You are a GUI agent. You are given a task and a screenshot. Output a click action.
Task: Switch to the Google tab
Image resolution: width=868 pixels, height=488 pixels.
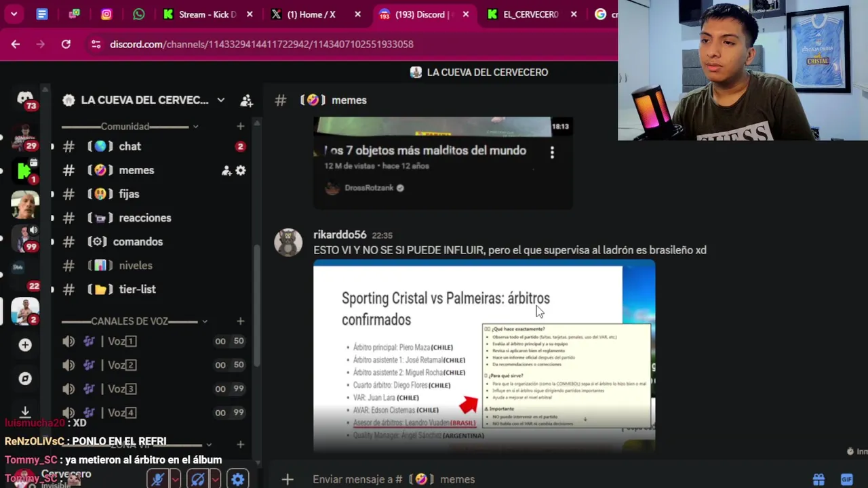(x=604, y=14)
